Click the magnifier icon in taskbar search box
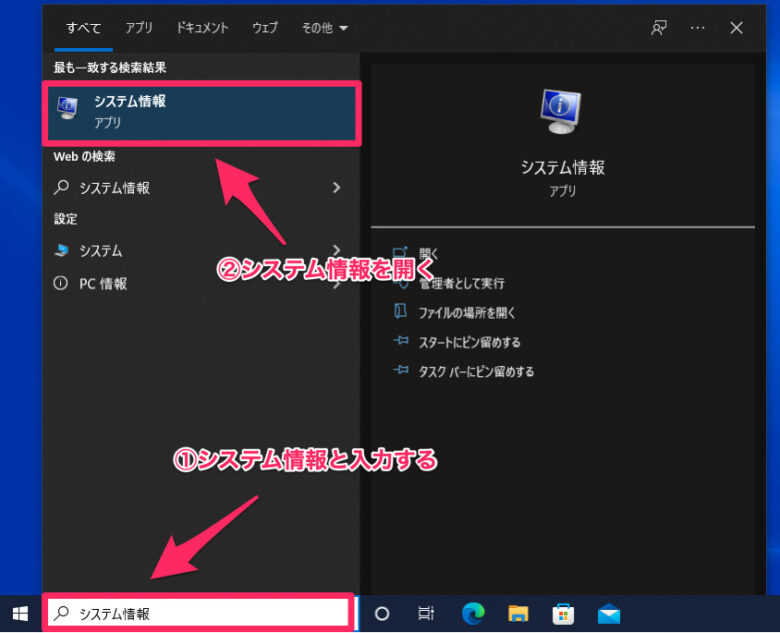 61,613
